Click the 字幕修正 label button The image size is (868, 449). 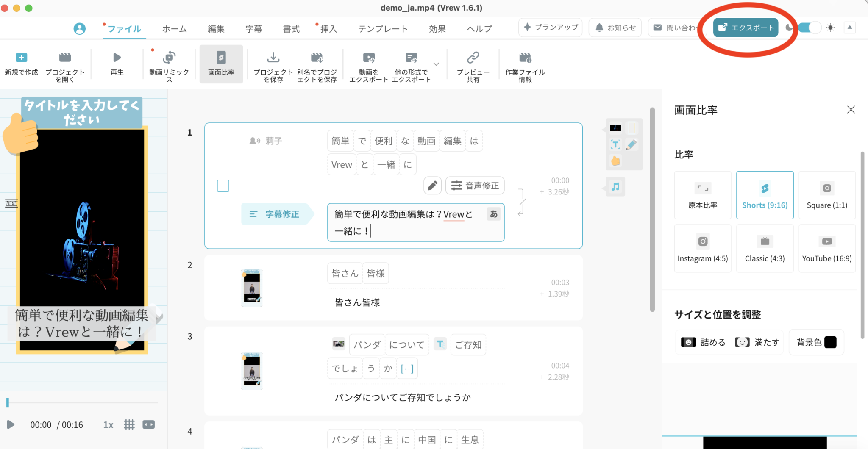tap(277, 214)
